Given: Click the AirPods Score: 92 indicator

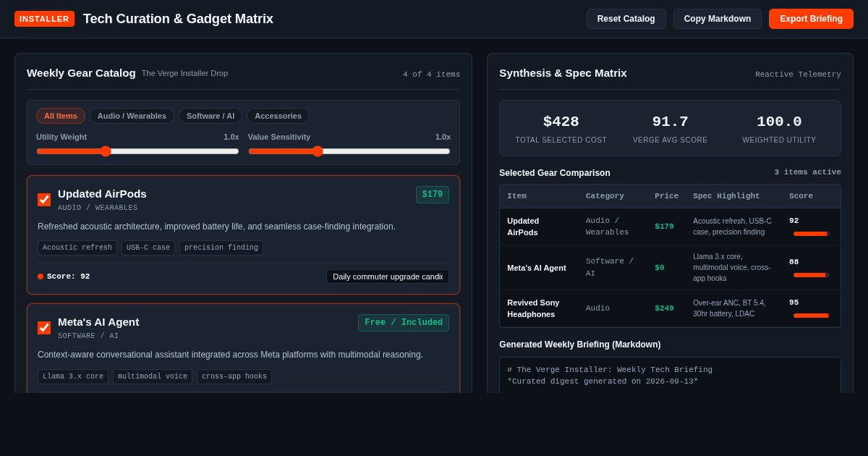Looking at the screenshot, I should [x=64, y=276].
